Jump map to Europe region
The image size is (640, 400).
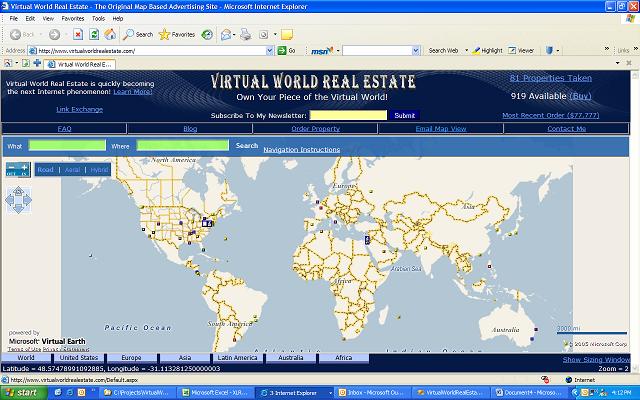(x=131, y=358)
